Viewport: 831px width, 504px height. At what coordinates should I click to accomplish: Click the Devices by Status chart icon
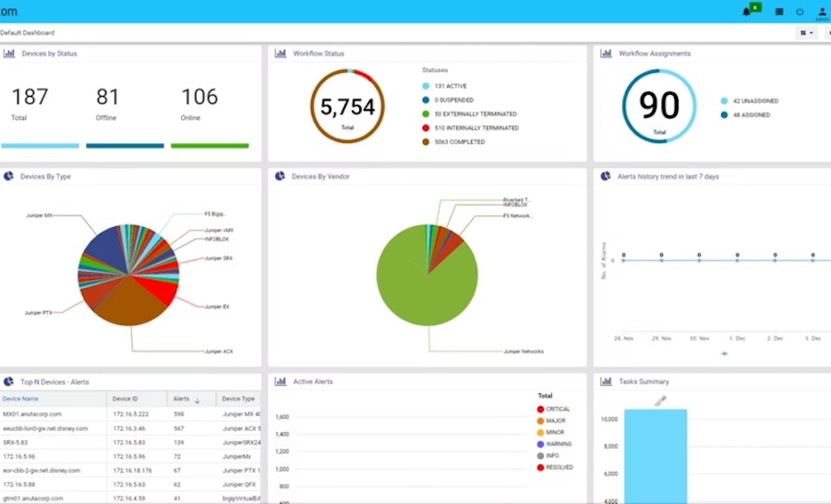9,54
